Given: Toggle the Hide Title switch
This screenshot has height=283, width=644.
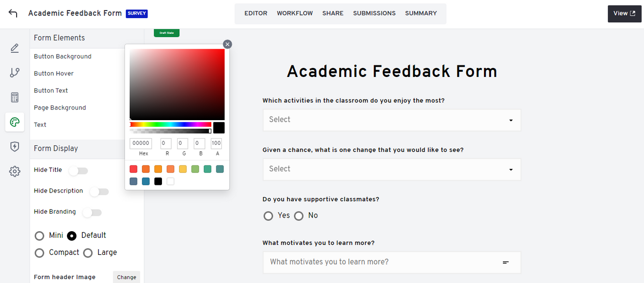Looking at the screenshot, I should coord(78,171).
